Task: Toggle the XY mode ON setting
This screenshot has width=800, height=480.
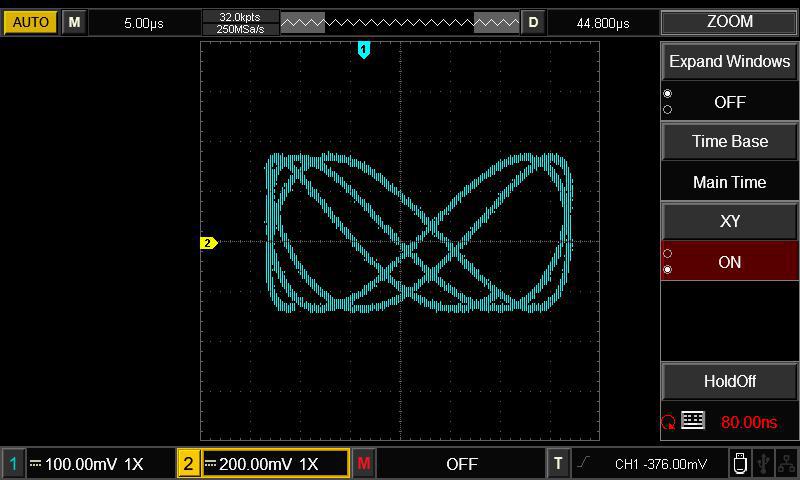Action: pyautogui.click(x=729, y=262)
